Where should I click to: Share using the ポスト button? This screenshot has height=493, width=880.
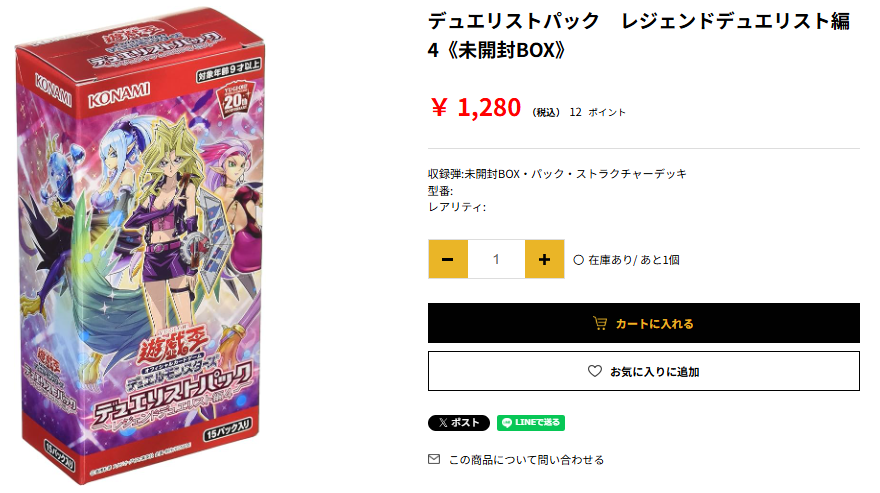tap(459, 423)
